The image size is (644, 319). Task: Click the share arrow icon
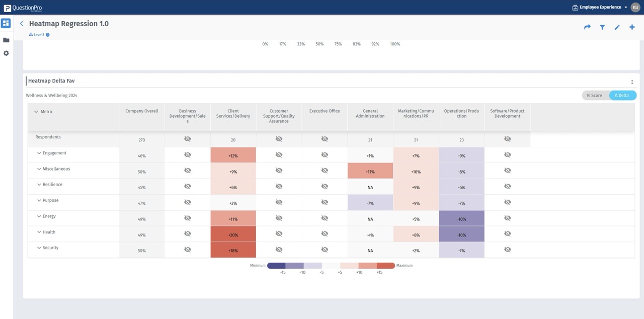point(587,27)
